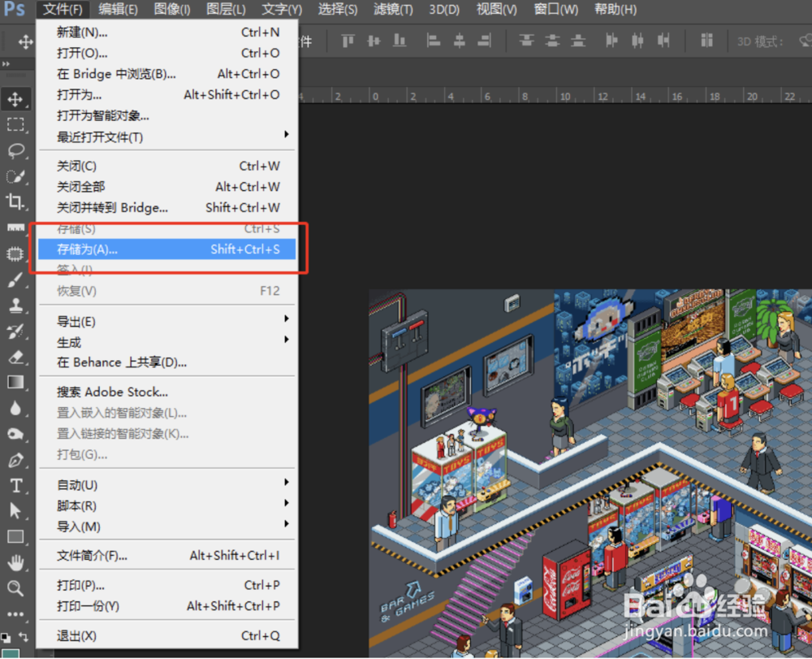Image resolution: width=812 pixels, height=659 pixels.
Task: Choose 打印(P)... menu entry
Action: pos(166,585)
